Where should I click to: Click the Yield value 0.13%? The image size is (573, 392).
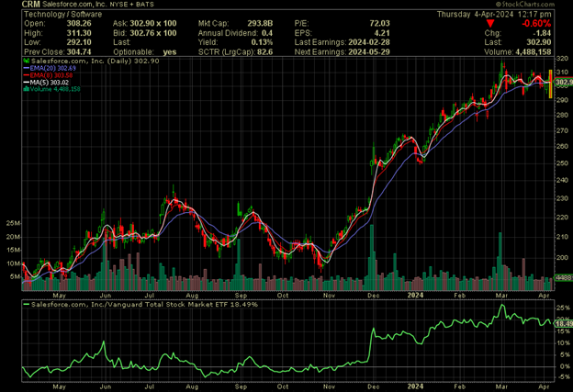click(262, 42)
